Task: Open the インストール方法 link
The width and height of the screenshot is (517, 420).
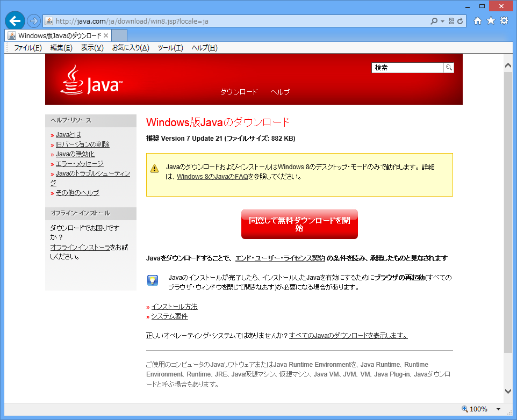Action: tap(175, 307)
